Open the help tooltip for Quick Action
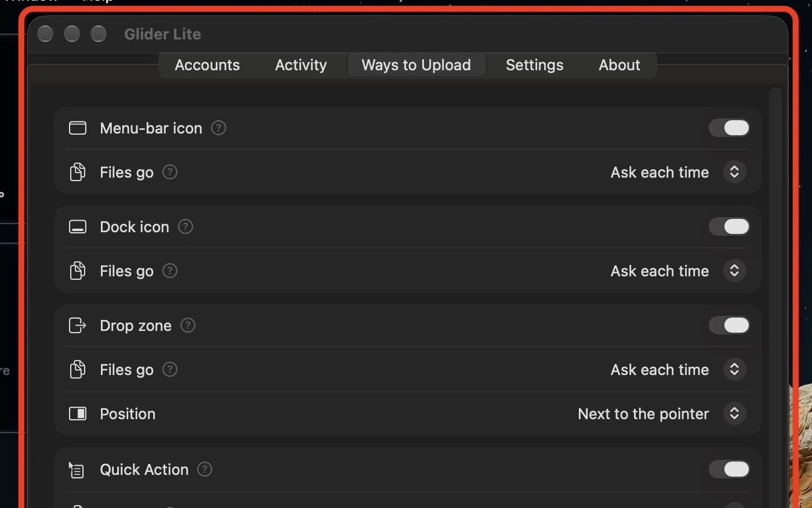The width and height of the screenshot is (812, 508). tap(205, 469)
